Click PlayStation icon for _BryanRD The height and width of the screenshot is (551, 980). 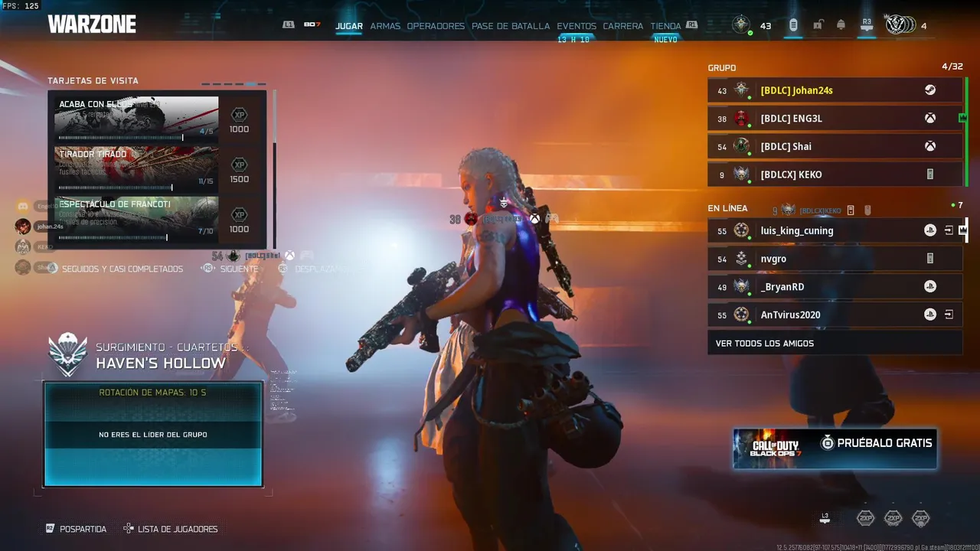(929, 287)
